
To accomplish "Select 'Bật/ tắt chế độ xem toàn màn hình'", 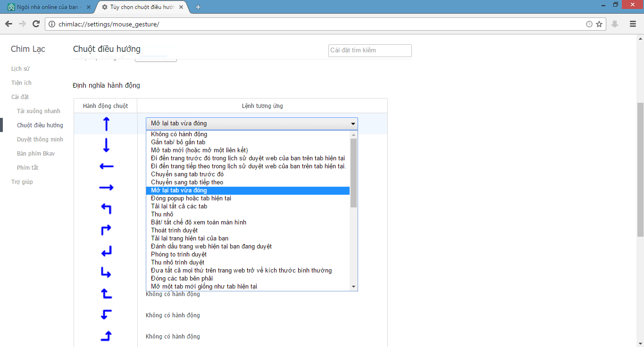I will pyautogui.click(x=248, y=223).
